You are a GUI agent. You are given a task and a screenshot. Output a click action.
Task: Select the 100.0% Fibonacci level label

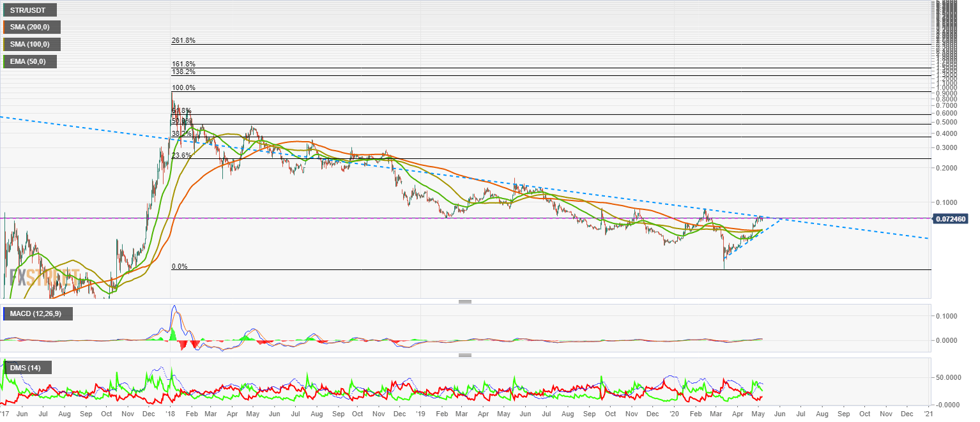pos(183,88)
